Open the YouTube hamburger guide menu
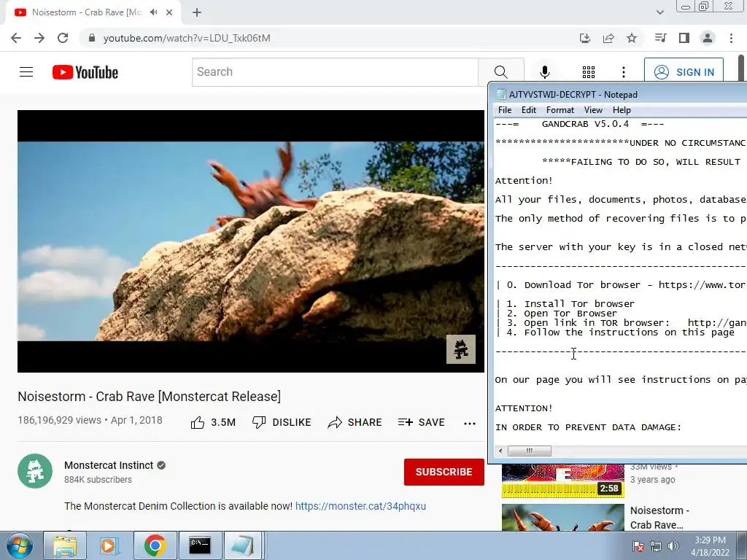747x560 pixels. (x=26, y=72)
